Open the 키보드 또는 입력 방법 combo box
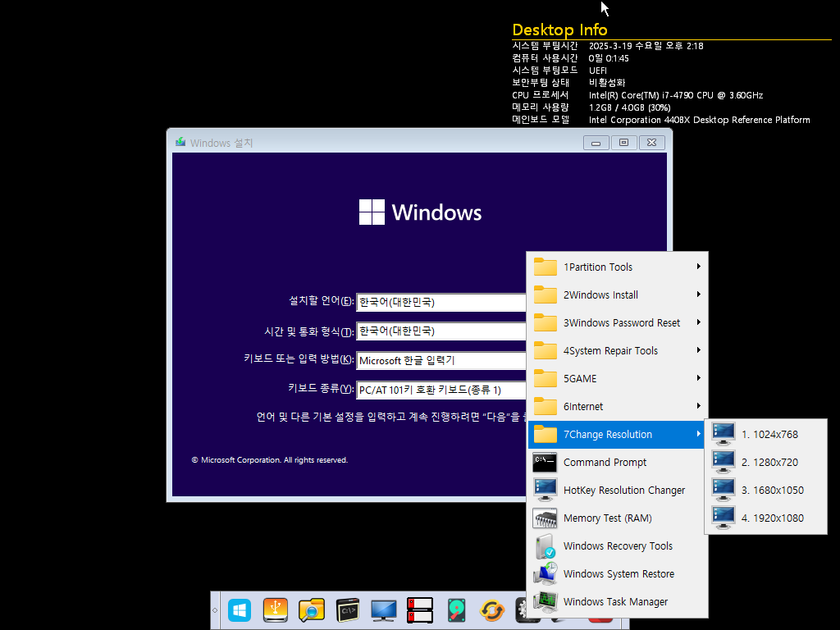The height and width of the screenshot is (630, 840). point(441,361)
